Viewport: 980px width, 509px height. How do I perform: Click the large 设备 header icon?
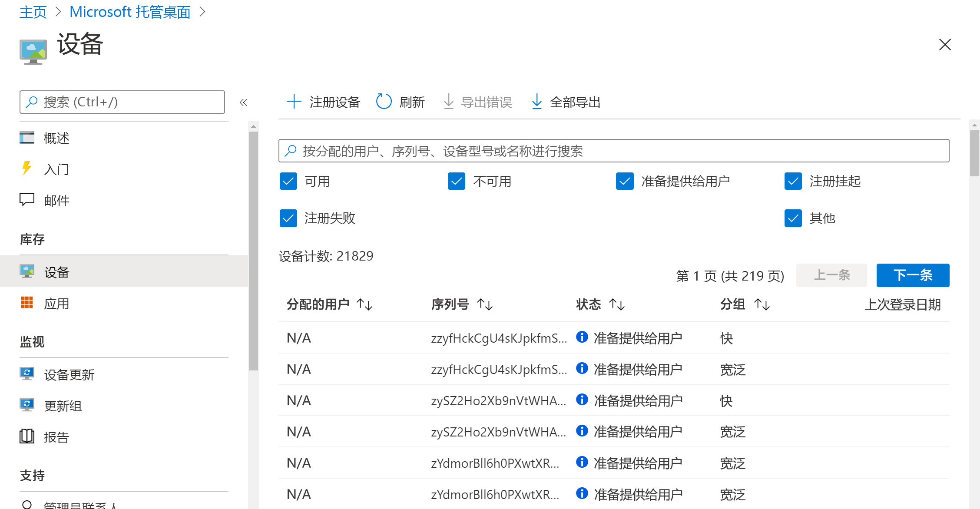pyautogui.click(x=33, y=52)
